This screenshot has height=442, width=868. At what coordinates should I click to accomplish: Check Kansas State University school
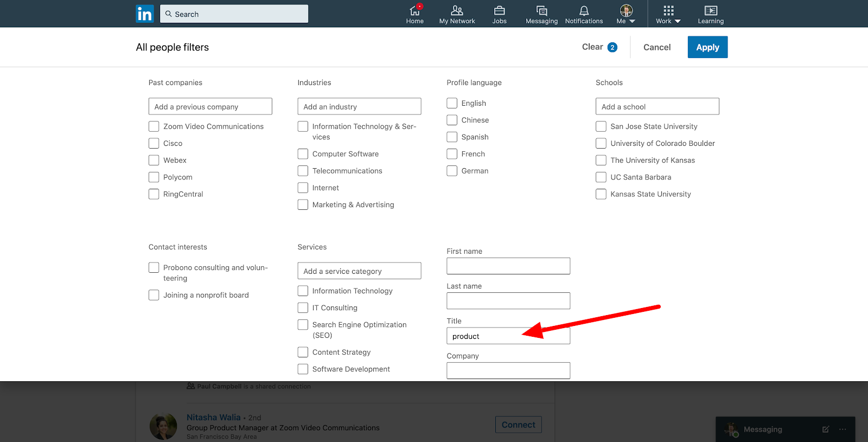[601, 194]
